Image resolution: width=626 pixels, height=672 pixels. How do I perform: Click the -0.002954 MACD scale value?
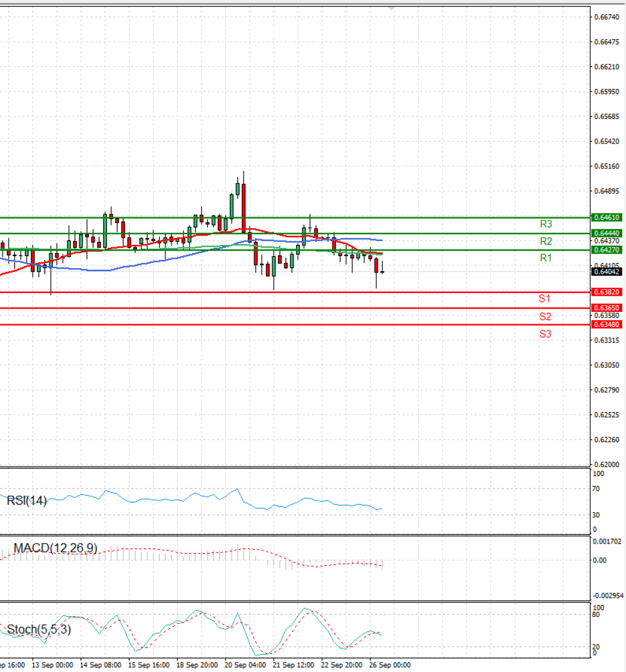click(608, 596)
